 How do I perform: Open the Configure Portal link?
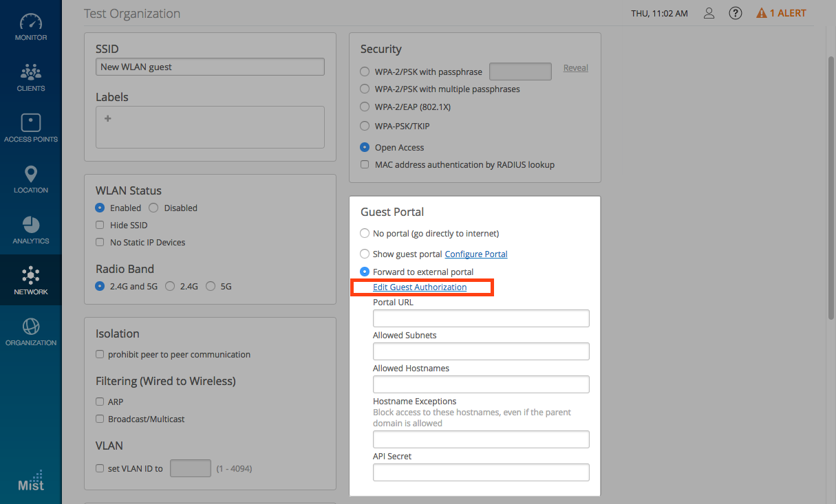(x=476, y=254)
